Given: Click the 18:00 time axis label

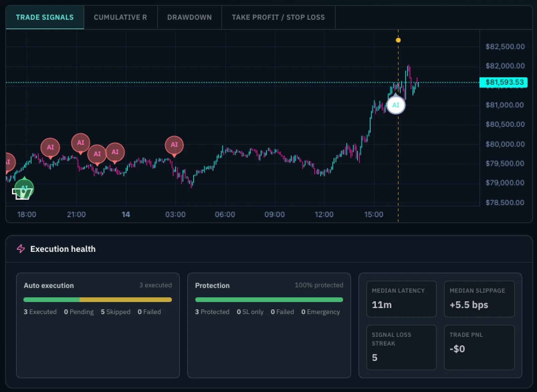Looking at the screenshot, I should (x=27, y=214).
